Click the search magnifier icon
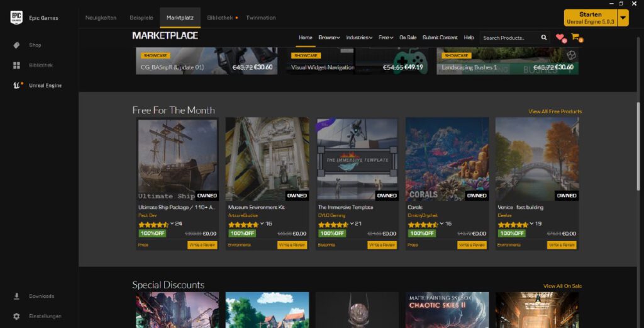The image size is (644, 328). 544,37
